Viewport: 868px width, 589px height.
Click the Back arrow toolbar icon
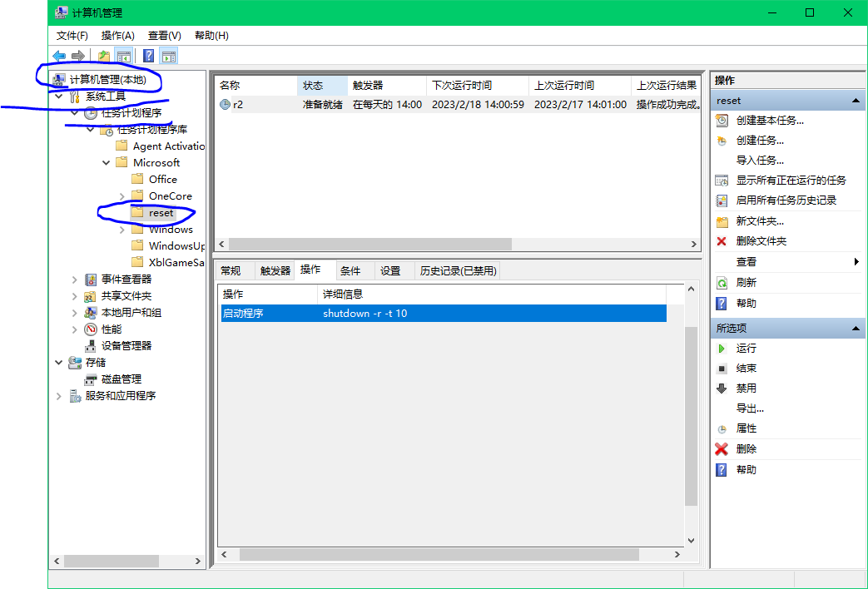click(59, 56)
